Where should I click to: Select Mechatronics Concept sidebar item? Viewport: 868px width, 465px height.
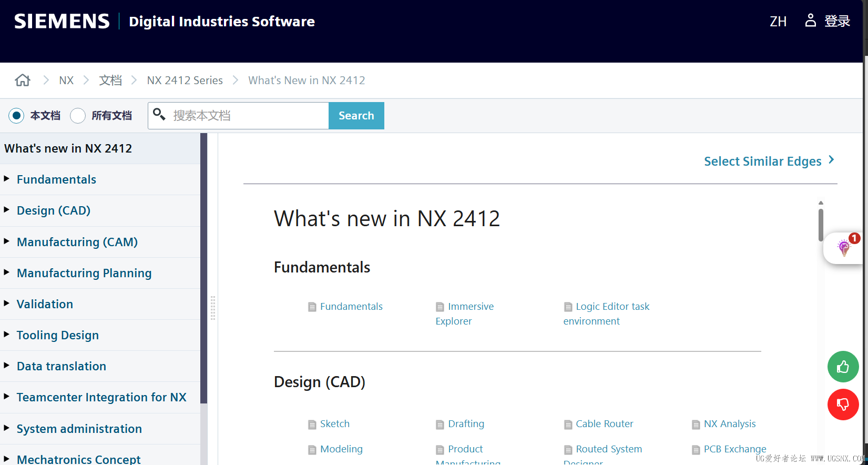(x=78, y=458)
